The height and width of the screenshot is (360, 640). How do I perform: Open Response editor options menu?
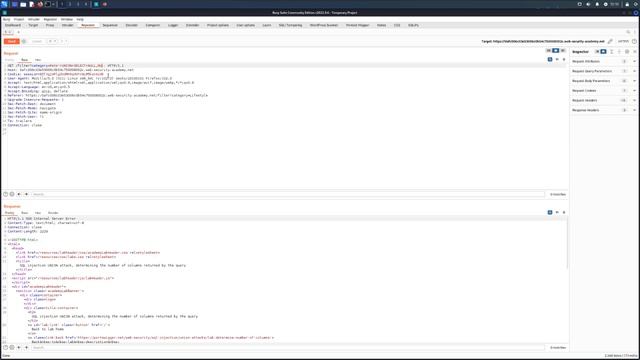564,212
